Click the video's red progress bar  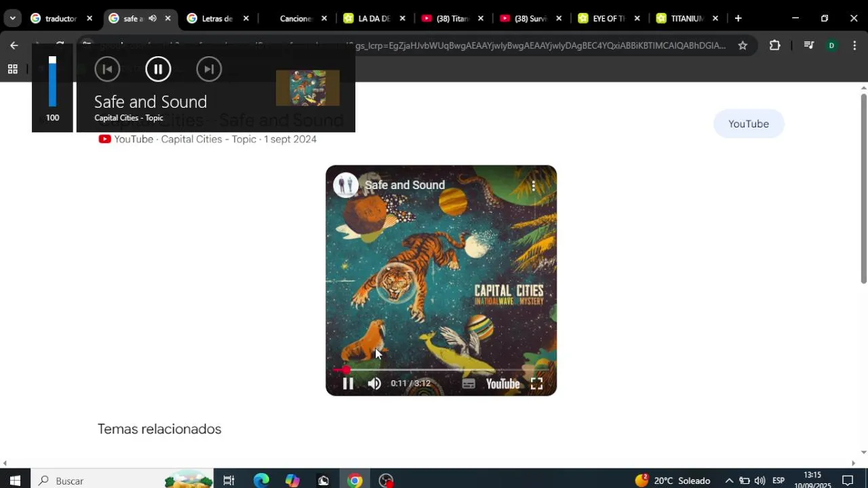(441, 369)
